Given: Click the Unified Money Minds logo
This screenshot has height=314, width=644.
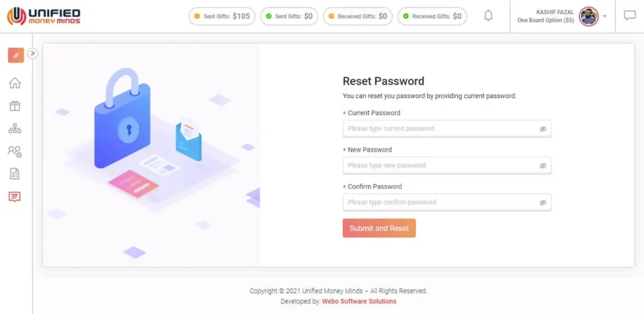Looking at the screenshot, I should coord(44,16).
